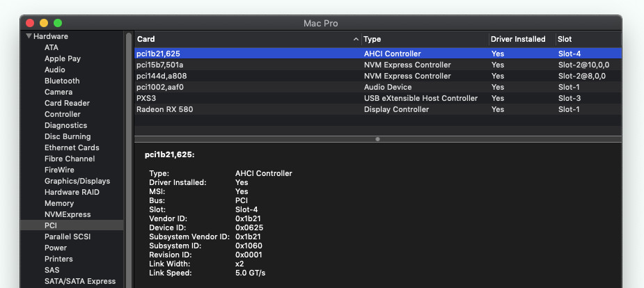Viewport: 644px width, 288px height.
Task: Sort by the Driver Installed column
Action: click(x=519, y=39)
